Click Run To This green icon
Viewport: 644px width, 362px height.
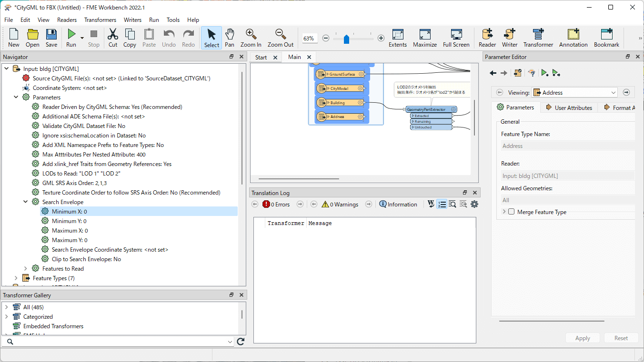(544, 73)
